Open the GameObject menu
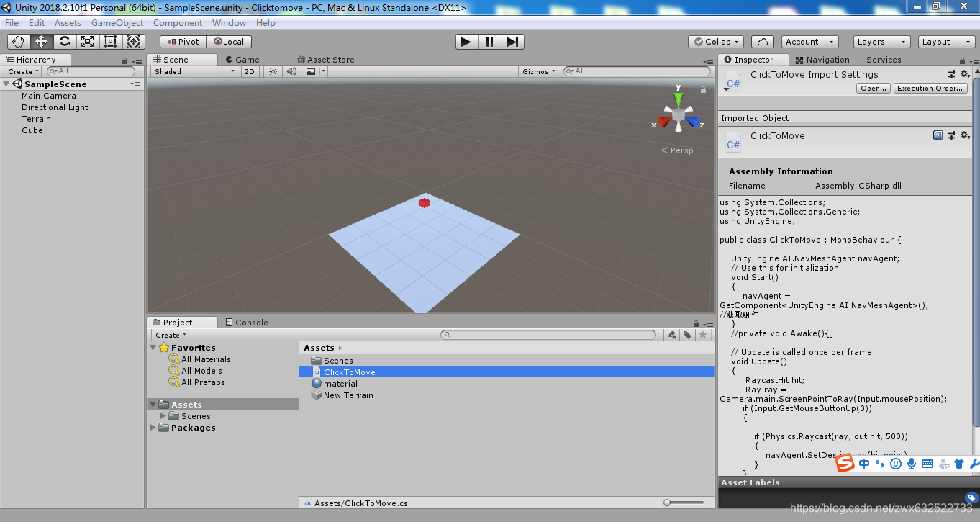980x522 pixels. coord(117,23)
